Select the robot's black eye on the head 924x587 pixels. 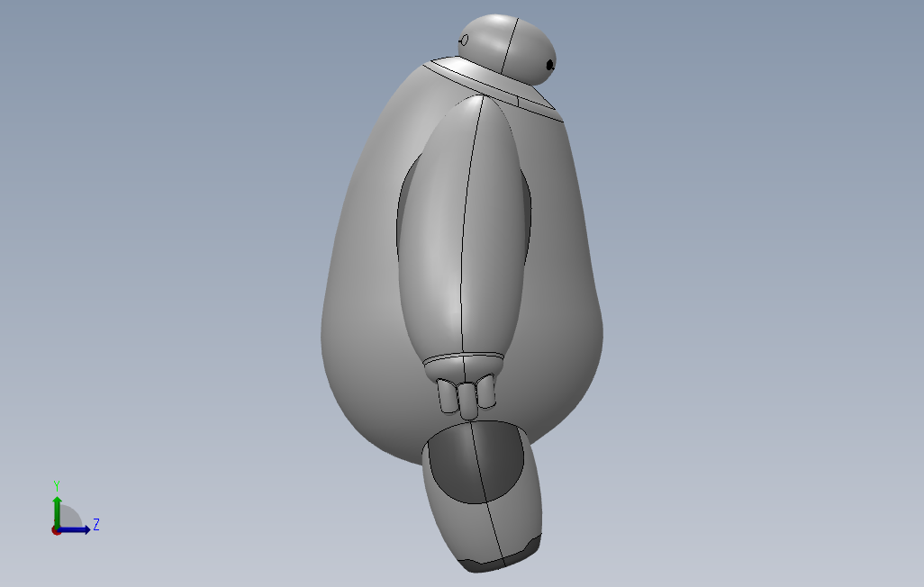tap(549, 65)
